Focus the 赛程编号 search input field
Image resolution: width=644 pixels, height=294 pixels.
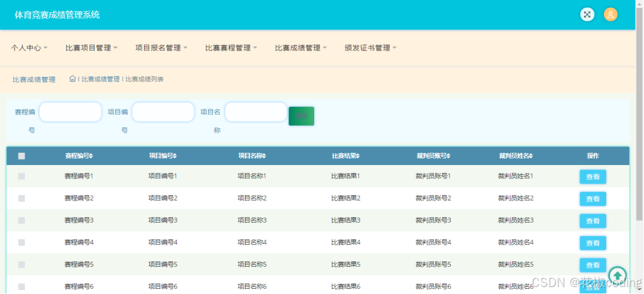(70, 112)
